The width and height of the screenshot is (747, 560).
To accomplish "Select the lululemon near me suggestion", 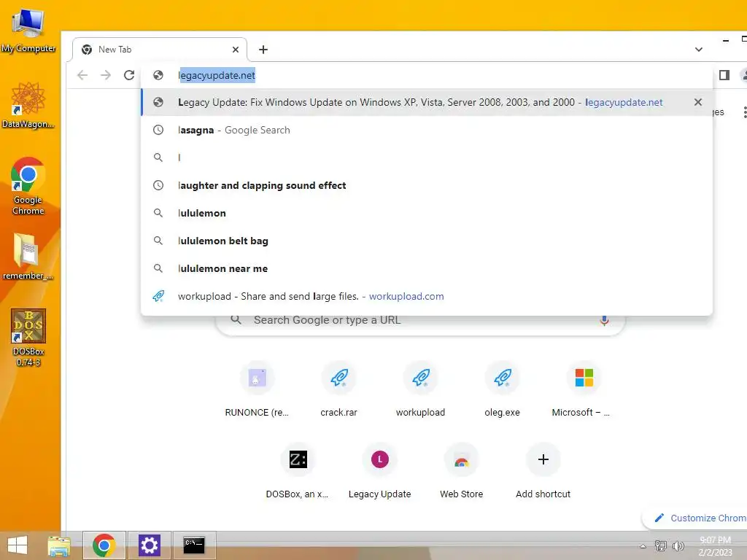I will click(427, 268).
